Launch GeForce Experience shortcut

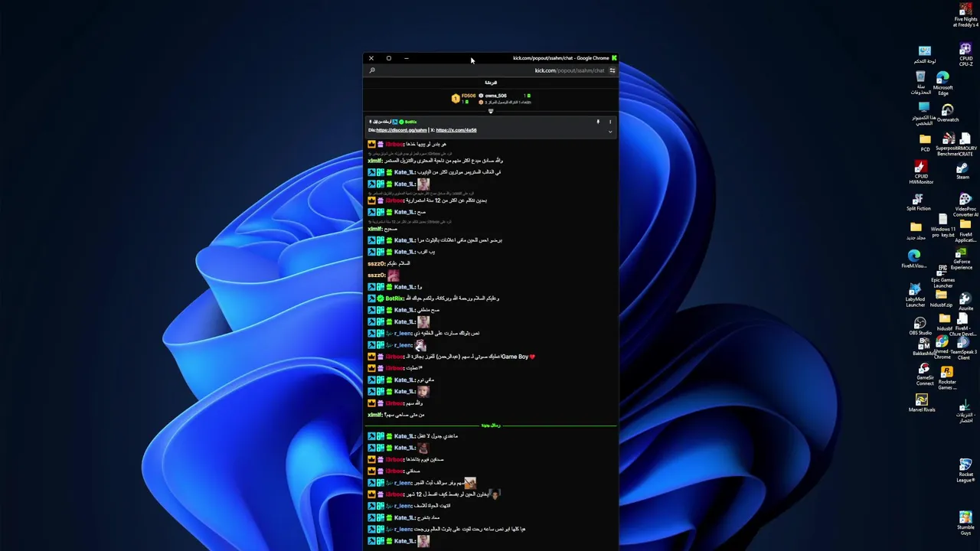click(x=962, y=259)
